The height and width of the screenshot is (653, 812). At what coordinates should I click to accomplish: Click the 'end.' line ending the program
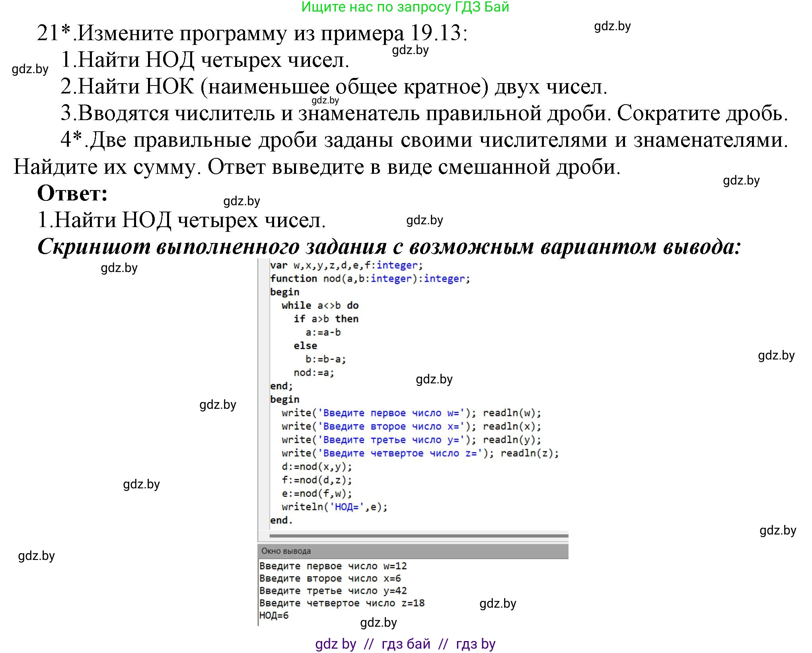pyautogui.click(x=281, y=520)
